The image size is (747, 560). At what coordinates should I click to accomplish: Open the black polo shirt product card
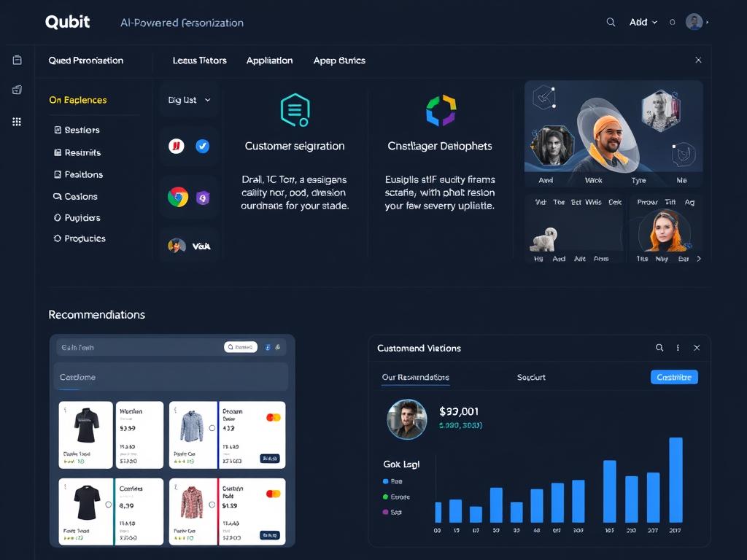[x=86, y=435]
